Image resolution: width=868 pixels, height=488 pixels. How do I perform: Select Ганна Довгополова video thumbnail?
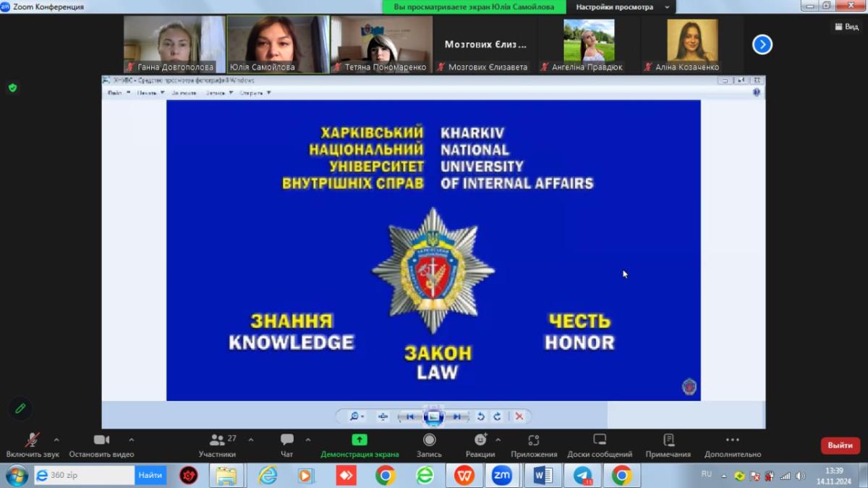coord(175,45)
